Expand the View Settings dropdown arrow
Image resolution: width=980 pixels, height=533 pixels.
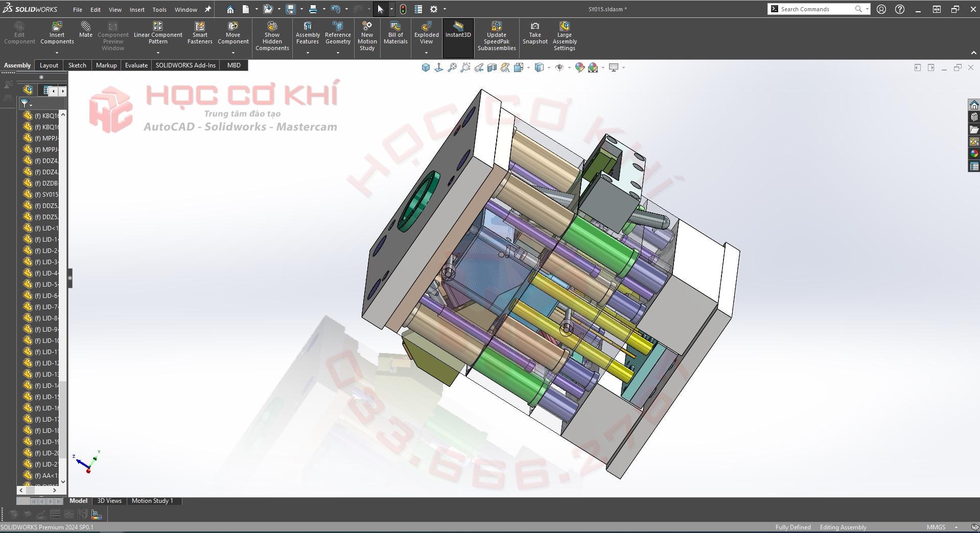point(623,67)
